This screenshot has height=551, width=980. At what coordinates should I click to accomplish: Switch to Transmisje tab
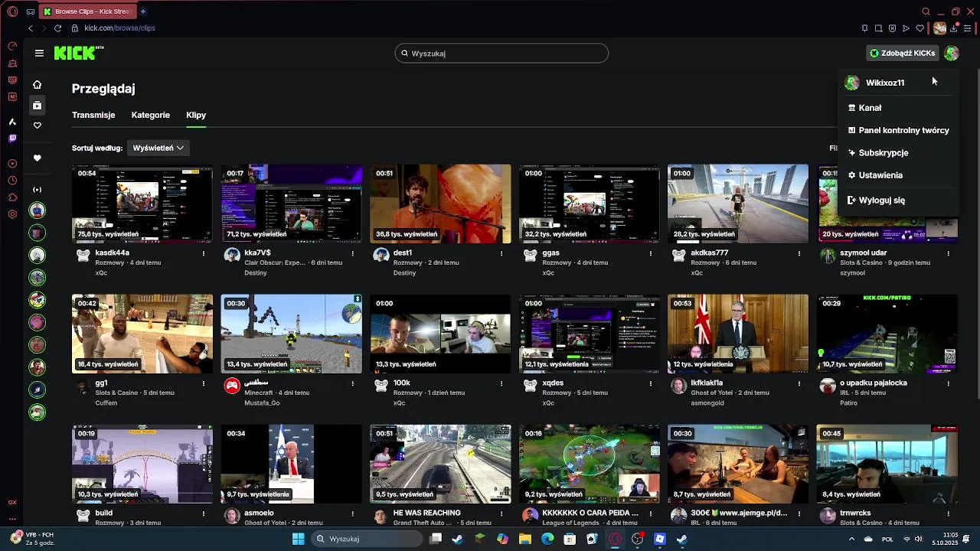93,115
